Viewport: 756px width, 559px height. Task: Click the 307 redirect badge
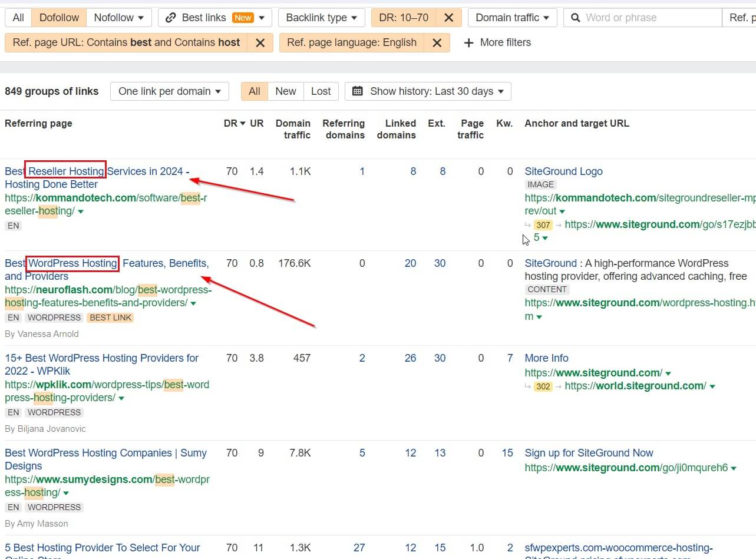[x=543, y=225]
